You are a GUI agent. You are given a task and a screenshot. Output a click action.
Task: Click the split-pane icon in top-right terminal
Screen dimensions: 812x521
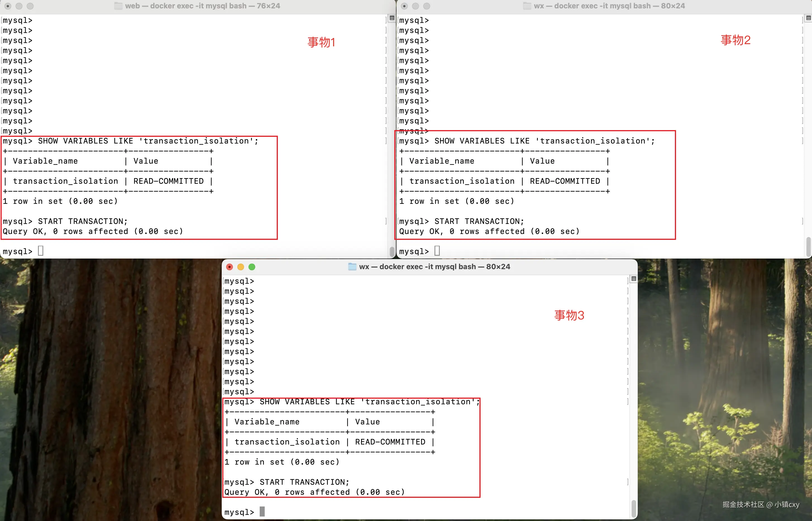click(808, 18)
